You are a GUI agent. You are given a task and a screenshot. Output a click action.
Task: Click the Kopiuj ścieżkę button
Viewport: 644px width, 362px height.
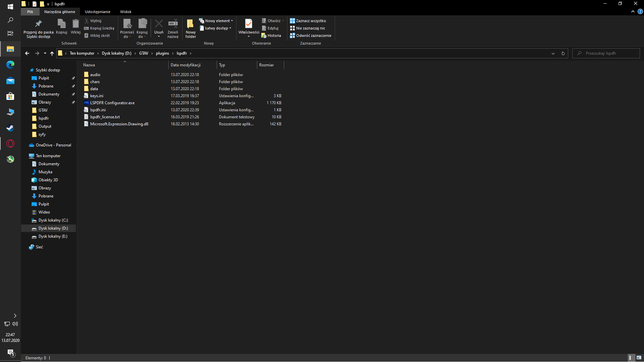click(102, 28)
